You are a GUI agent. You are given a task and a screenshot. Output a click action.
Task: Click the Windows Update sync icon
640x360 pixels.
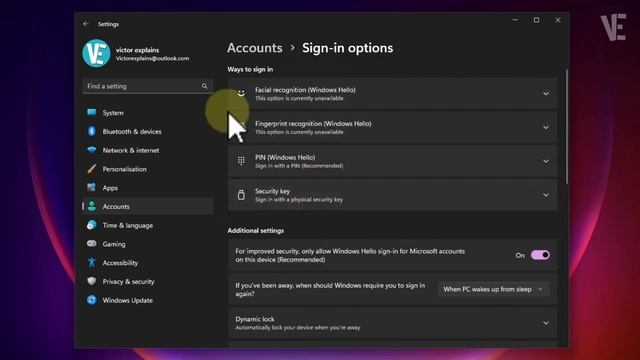pos(91,300)
